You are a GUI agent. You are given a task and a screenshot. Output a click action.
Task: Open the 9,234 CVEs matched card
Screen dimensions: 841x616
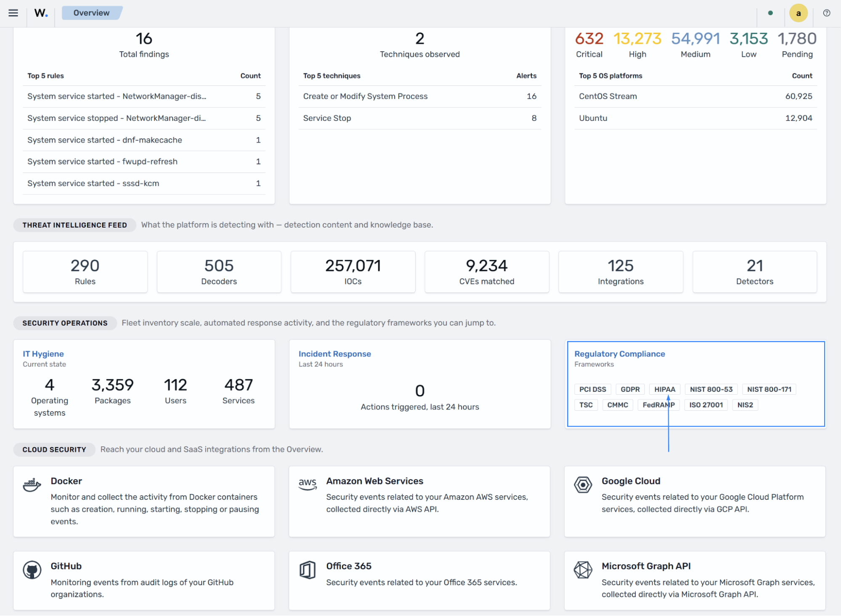pos(487,272)
